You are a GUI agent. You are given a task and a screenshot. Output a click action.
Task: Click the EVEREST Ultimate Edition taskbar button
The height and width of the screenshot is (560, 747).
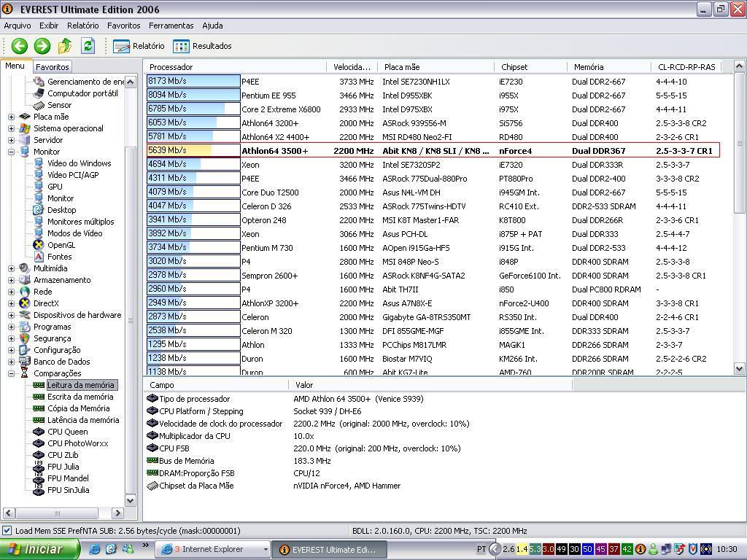(x=329, y=550)
